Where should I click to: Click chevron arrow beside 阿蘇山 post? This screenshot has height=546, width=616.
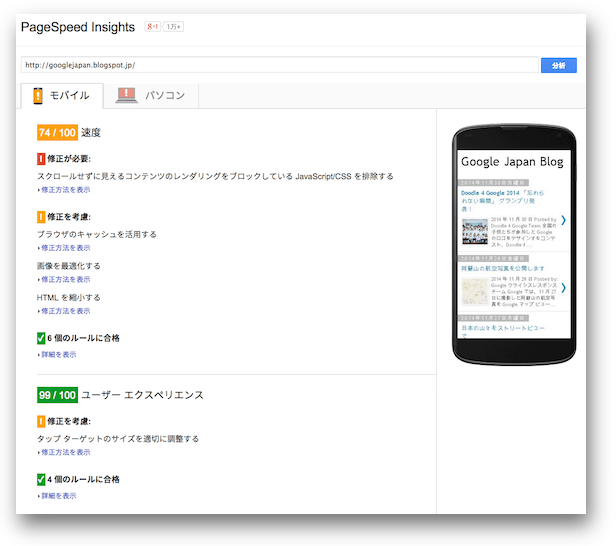pos(563,288)
